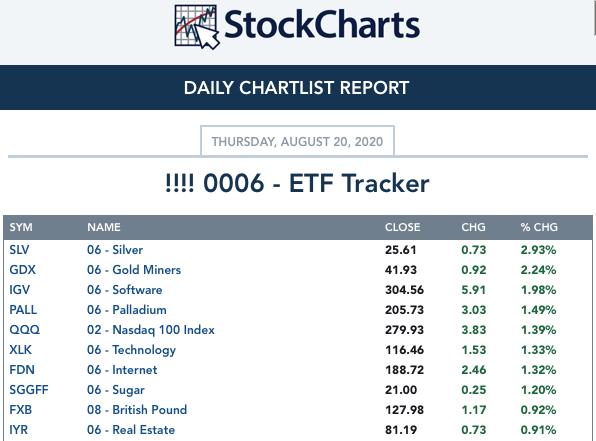Click the StockCharts wordmark text
This screenshot has height=441, width=596.
322,25
